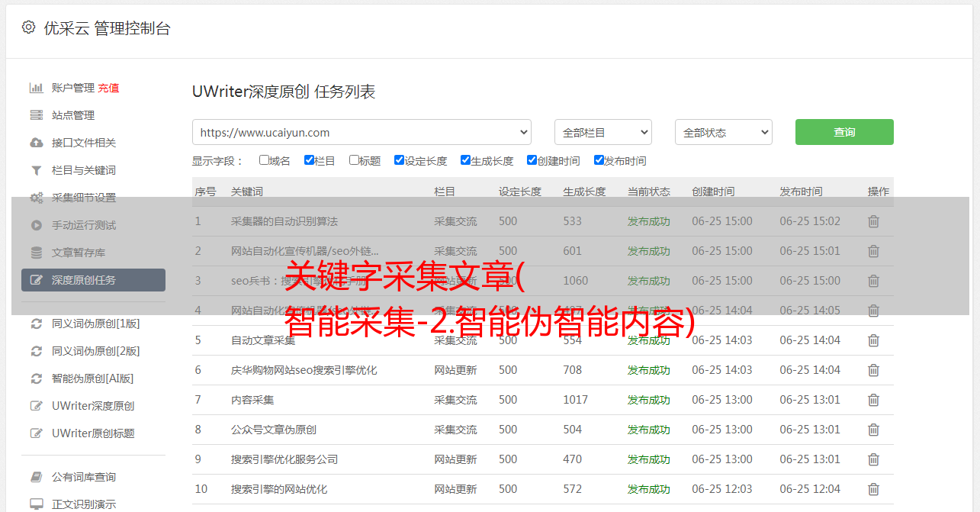
Task: Click the red 充值 link
Action: click(x=108, y=88)
